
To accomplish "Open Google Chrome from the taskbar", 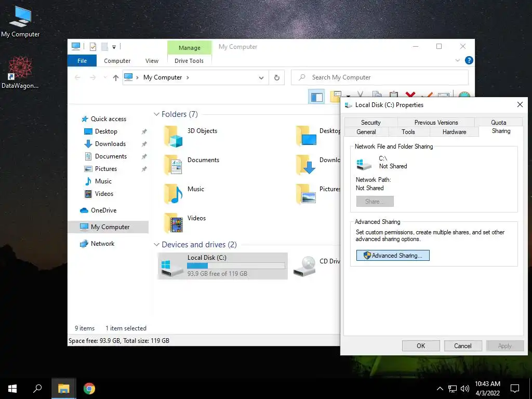I will (x=89, y=389).
